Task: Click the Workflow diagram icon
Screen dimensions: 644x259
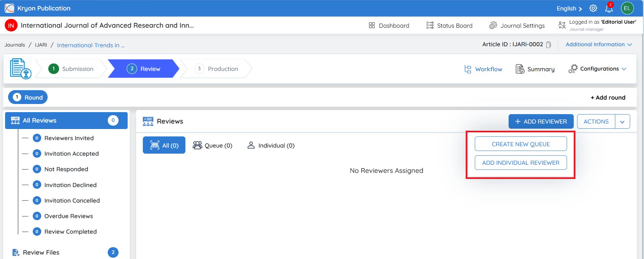Action: (x=468, y=69)
